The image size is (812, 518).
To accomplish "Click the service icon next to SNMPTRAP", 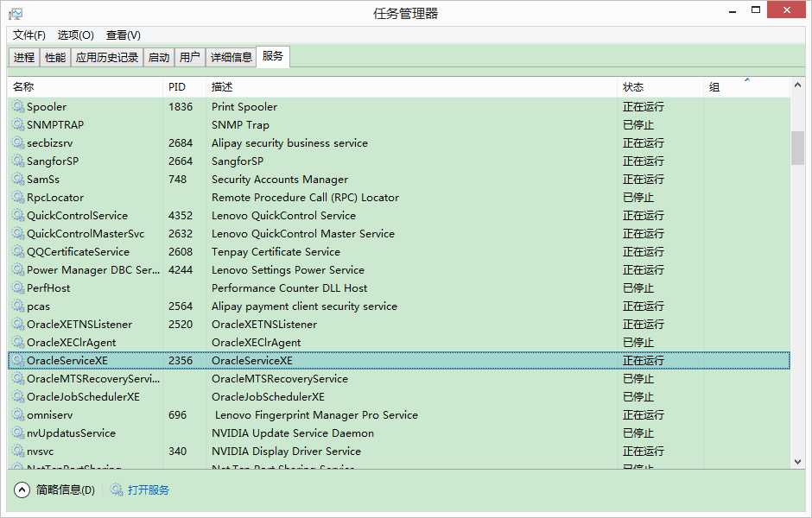I will tap(19, 124).
